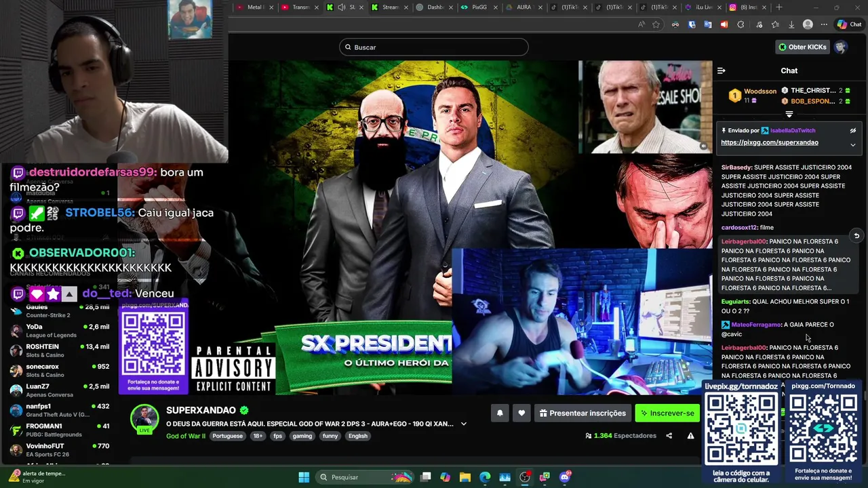Subscribe with Inscrever-se button
868x488 pixels.
pos(667,413)
